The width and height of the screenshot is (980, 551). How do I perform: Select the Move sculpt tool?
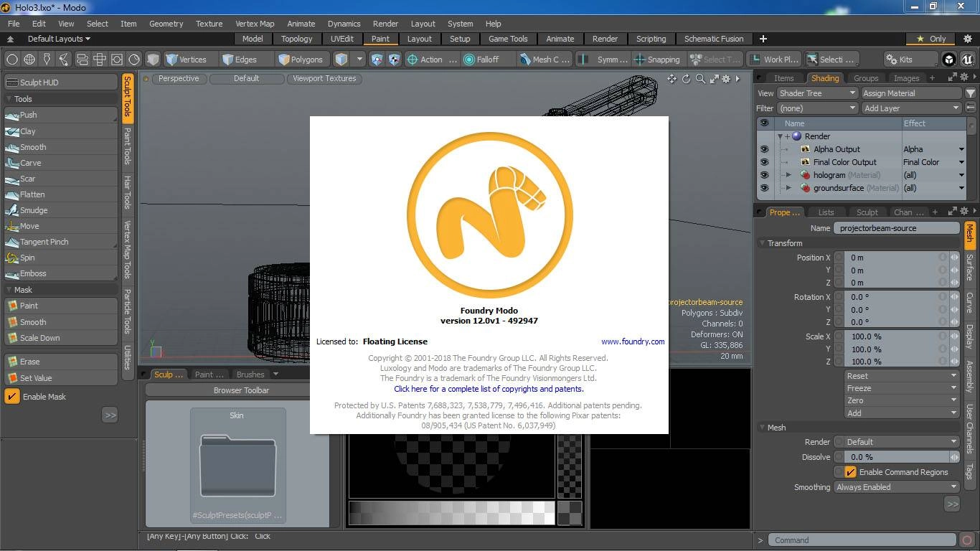(x=60, y=226)
